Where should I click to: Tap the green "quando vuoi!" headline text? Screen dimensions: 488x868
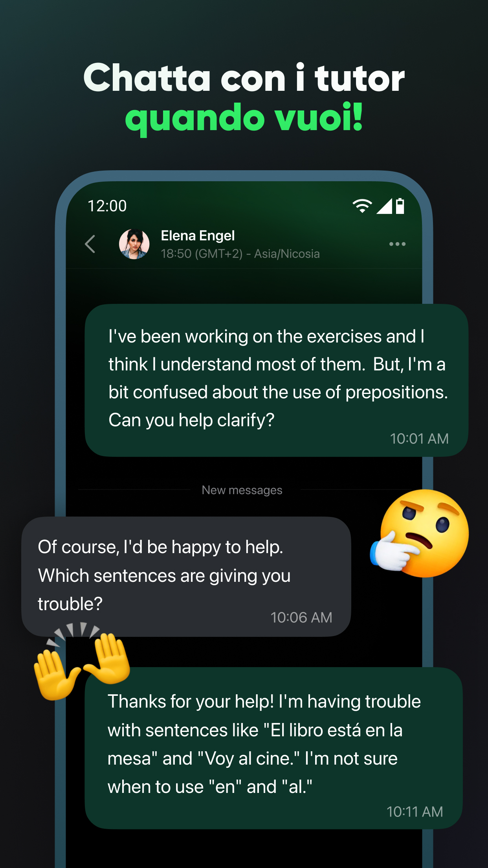(x=244, y=118)
